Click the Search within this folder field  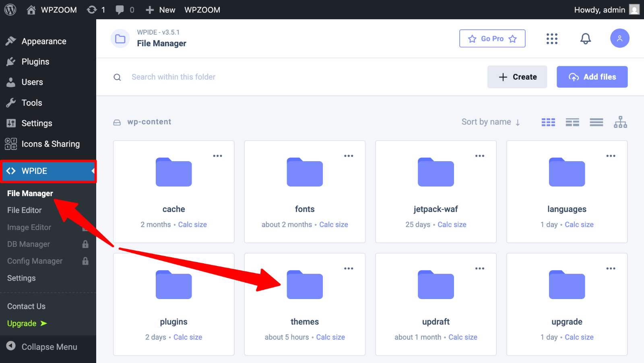click(x=173, y=77)
